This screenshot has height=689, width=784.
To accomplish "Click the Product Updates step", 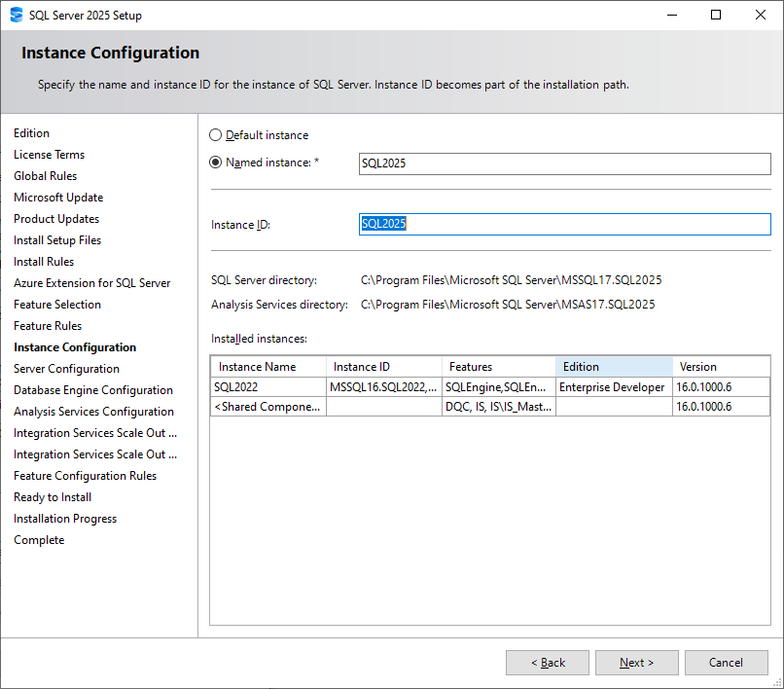I will tap(56, 219).
